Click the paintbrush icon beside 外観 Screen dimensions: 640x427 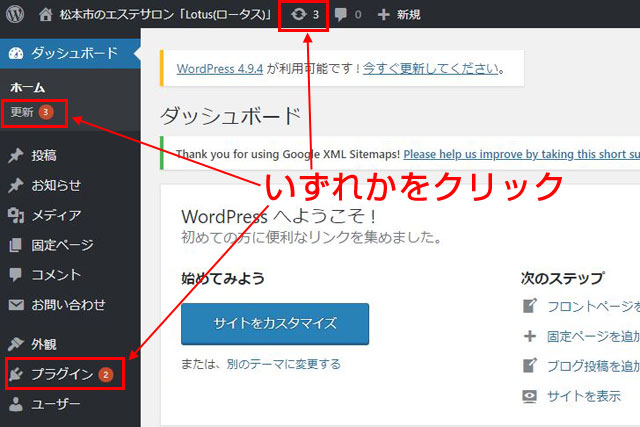[16, 344]
